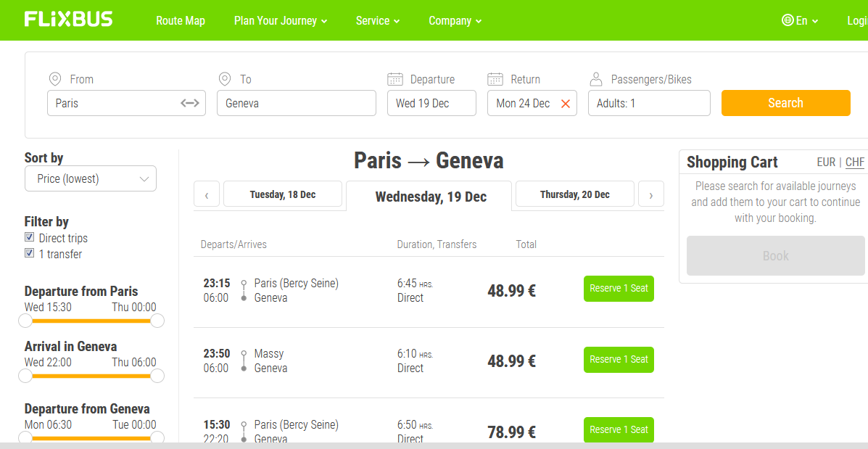The width and height of the screenshot is (868, 449).
Task: Go to next dates arrow
Action: pos(651,194)
